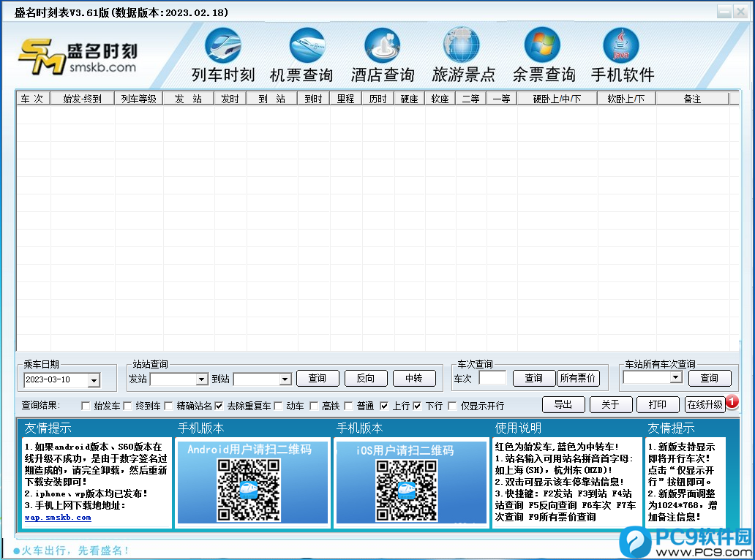Sort by the 车次 column header

coord(33,99)
